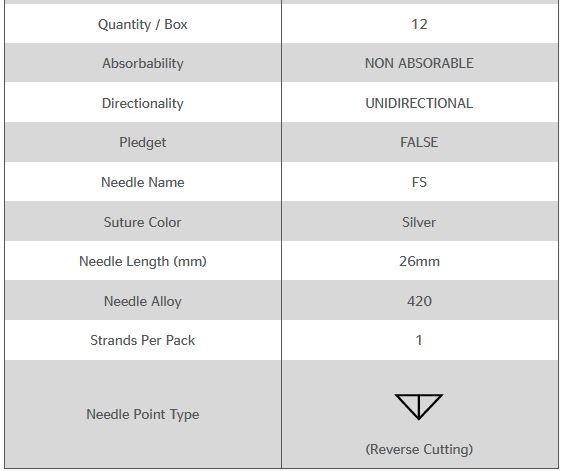Select the Suture Color label
This screenshot has height=471, width=563.
tap(143, 222)
